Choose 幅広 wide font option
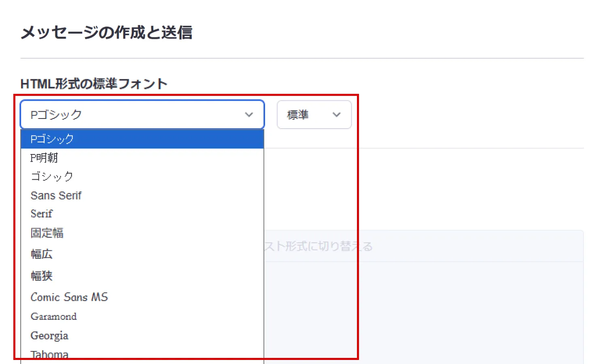Screen dimensions: 603x364 (42, 254)
